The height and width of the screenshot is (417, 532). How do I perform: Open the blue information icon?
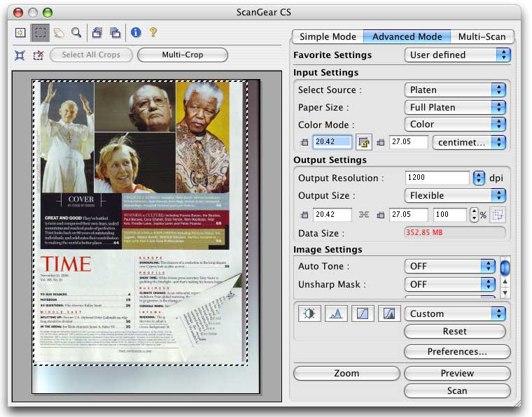coord(136,33)
